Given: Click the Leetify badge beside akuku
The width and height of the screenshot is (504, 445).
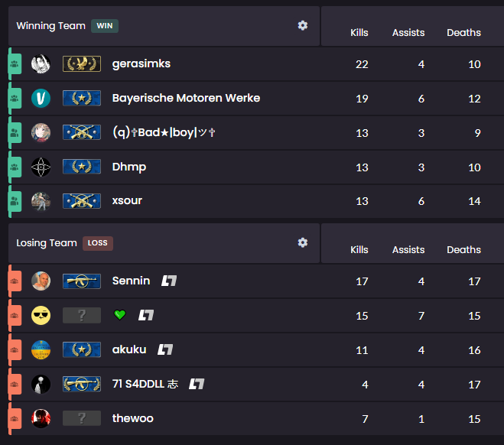Looking at the screenshot, I should tap(165, 349).
